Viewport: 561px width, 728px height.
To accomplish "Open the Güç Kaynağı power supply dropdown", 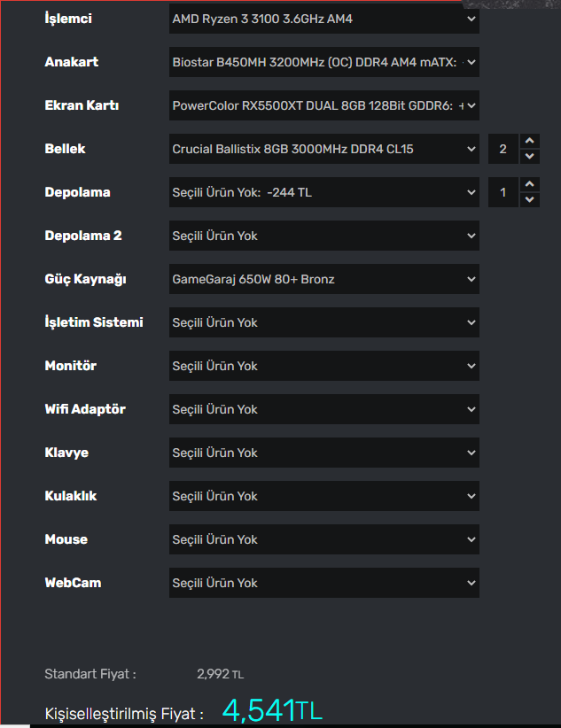I will (323, 279).
